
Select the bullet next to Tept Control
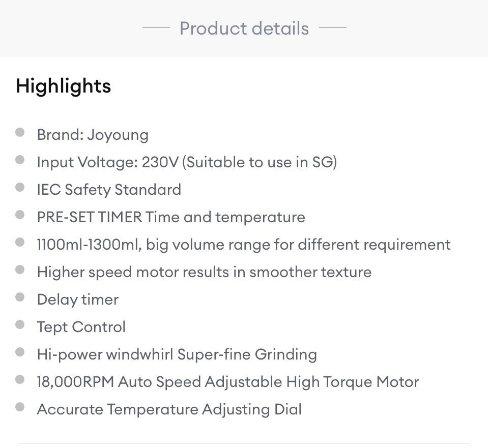tap(20, 325)
